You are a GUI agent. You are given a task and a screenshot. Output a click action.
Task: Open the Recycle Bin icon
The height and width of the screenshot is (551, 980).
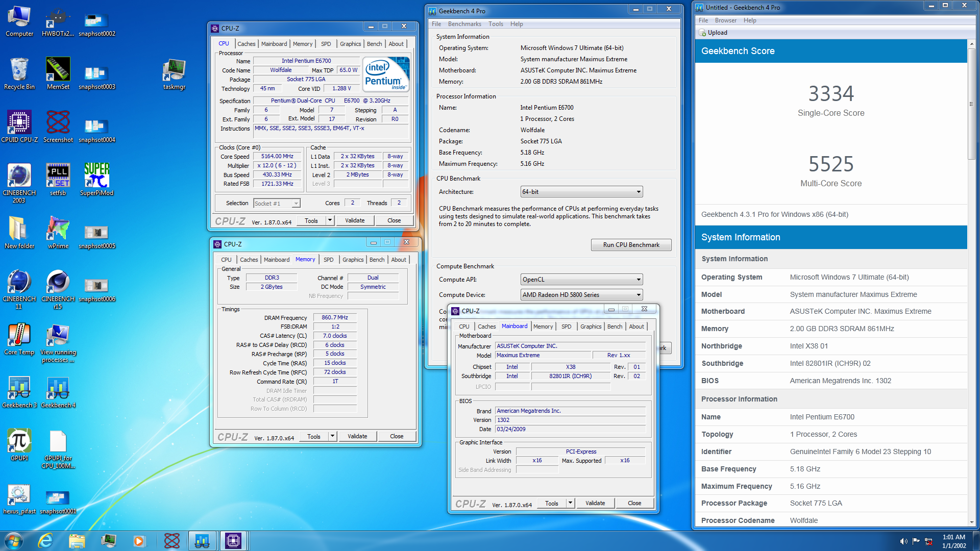pos(19,74)
